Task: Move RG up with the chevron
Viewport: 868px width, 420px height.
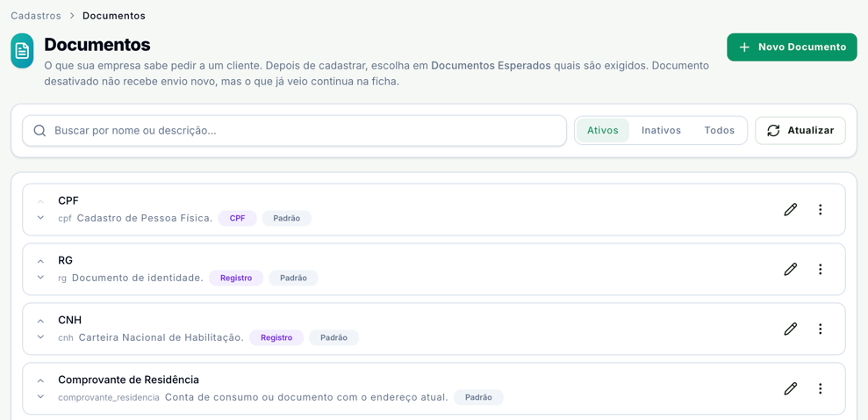Action: point(40,262)
